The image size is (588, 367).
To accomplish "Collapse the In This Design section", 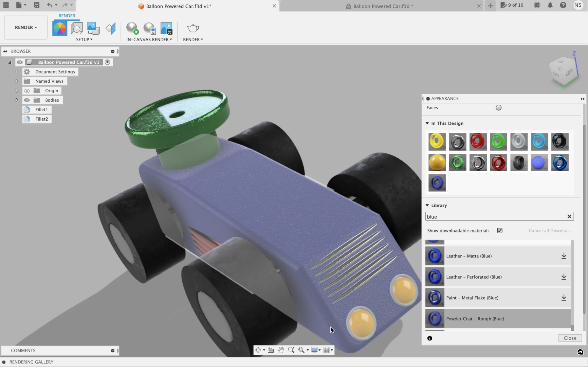I will pos(427,123).
